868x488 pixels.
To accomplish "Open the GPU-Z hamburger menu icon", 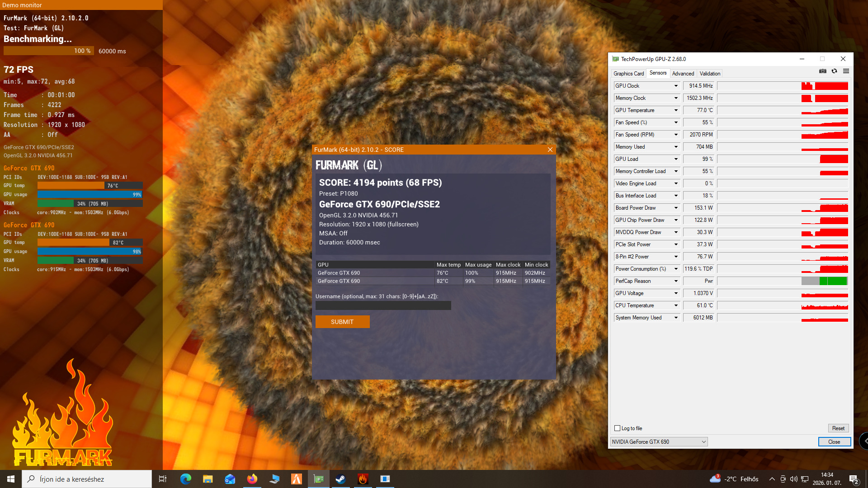I will pyautogui.click(x=846, y=71).
